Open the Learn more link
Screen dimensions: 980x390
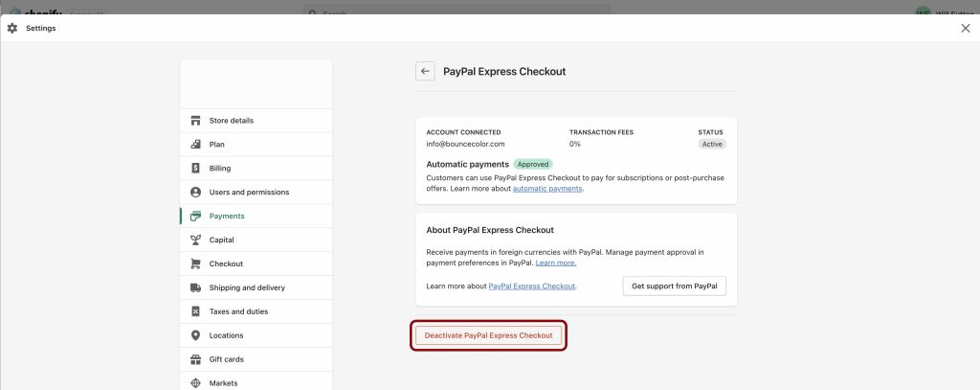[x=556, y=263]
